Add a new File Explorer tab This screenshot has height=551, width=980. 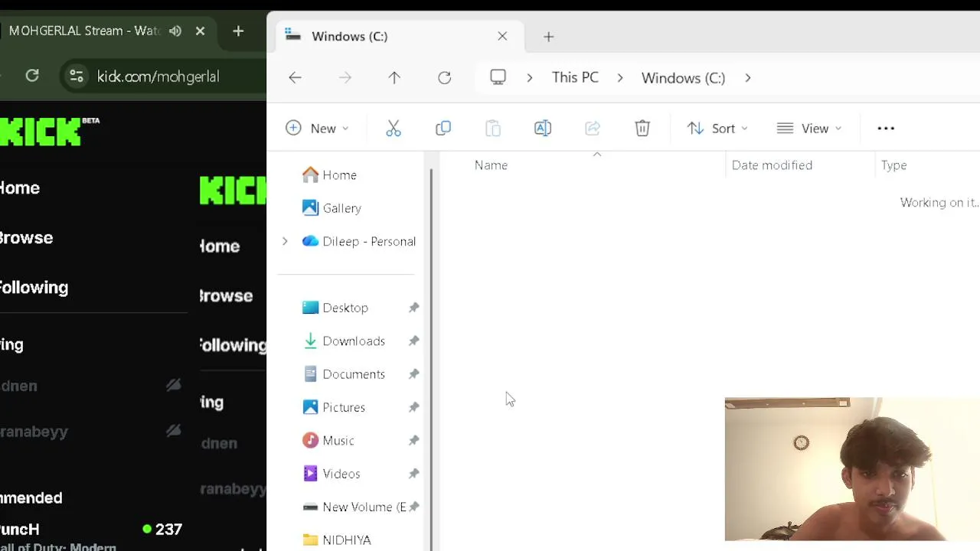pos(548,36)
